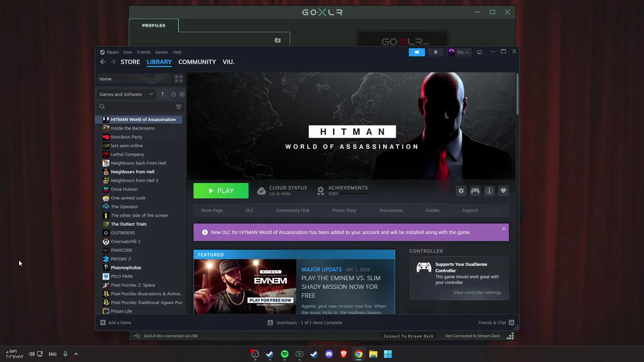Click the Steam announcements megaphone button
The height and width of the screenshot is (362, 644).
coord(417,52)
